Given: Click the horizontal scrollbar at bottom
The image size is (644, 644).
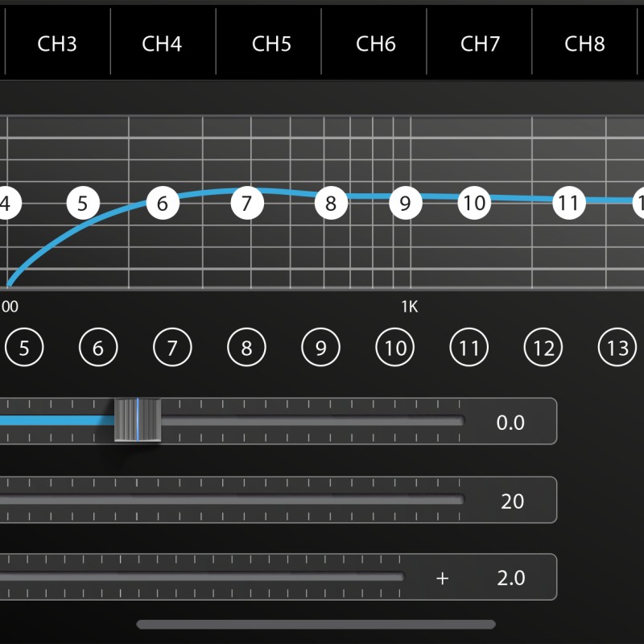Looking at the screenshot, I should click(316, 624).
